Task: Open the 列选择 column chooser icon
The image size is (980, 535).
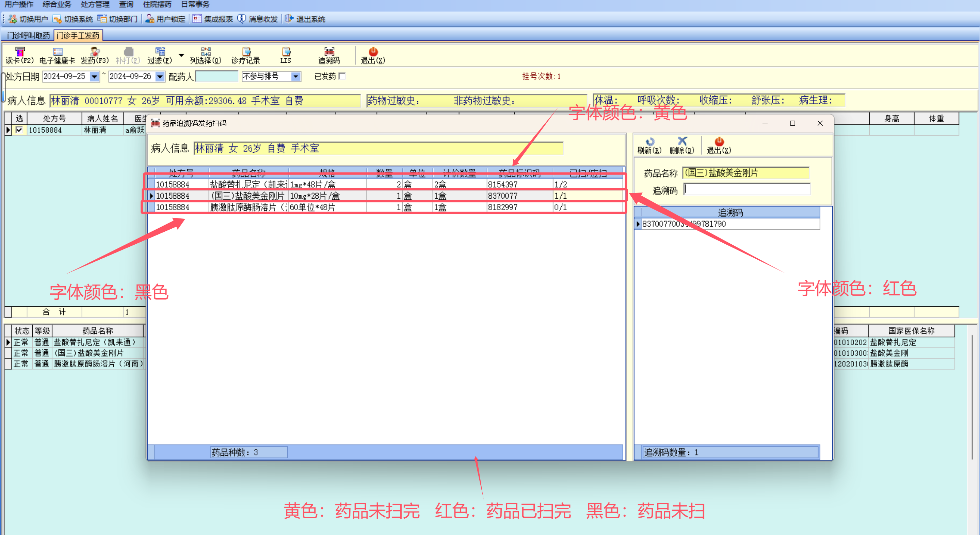Action: click(206, 51)
